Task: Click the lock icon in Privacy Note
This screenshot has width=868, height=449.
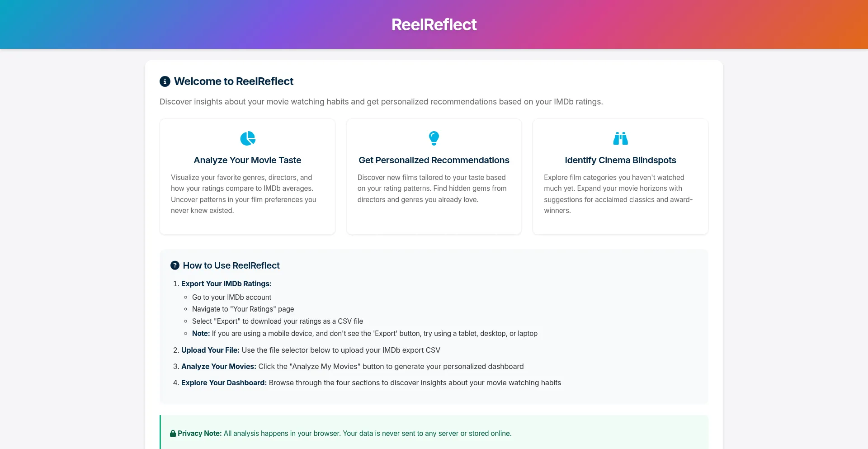Action: click(173, 434)
